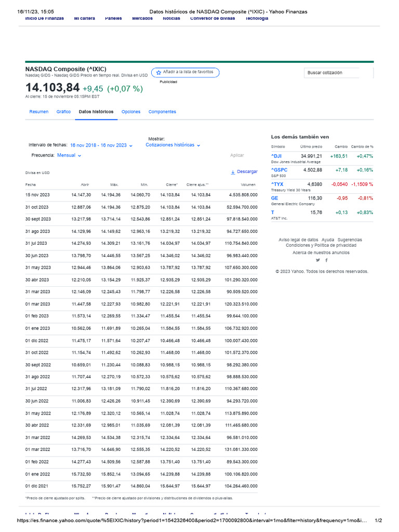Open the GE symbol link
The width and height of the screenshot is (399, 532).
click(274, 198)
